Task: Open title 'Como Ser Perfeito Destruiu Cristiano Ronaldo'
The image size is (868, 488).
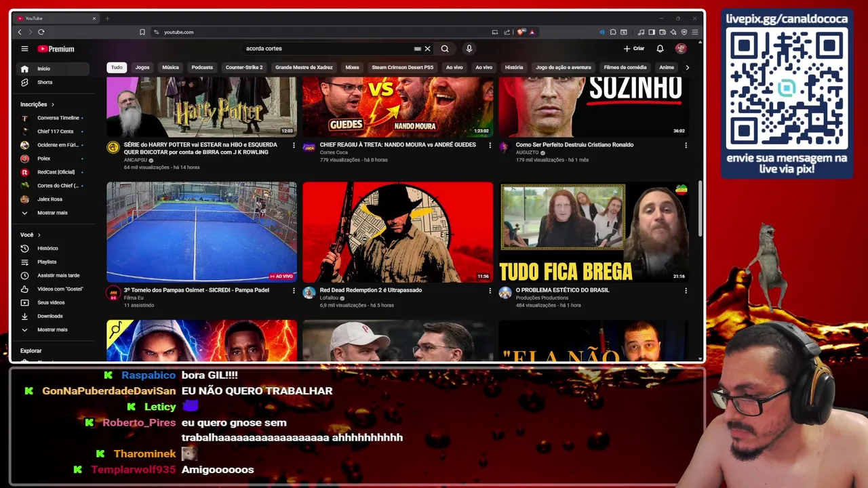Action: (574, 144)
